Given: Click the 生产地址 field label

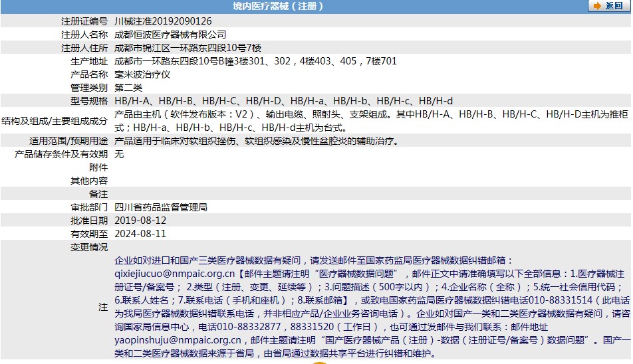Looking at the screenshot, I should pos(89,61).
